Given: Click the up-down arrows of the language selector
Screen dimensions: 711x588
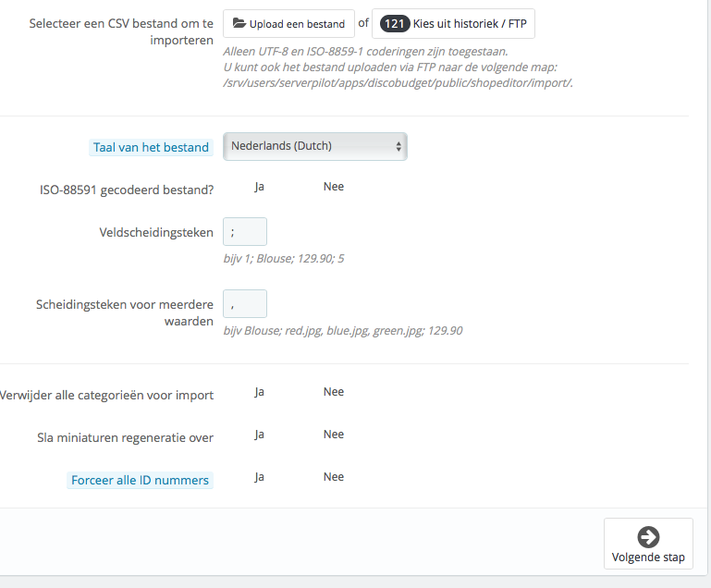Looking at the screenshot, I should pyautogui.click(x=398, y=146).
